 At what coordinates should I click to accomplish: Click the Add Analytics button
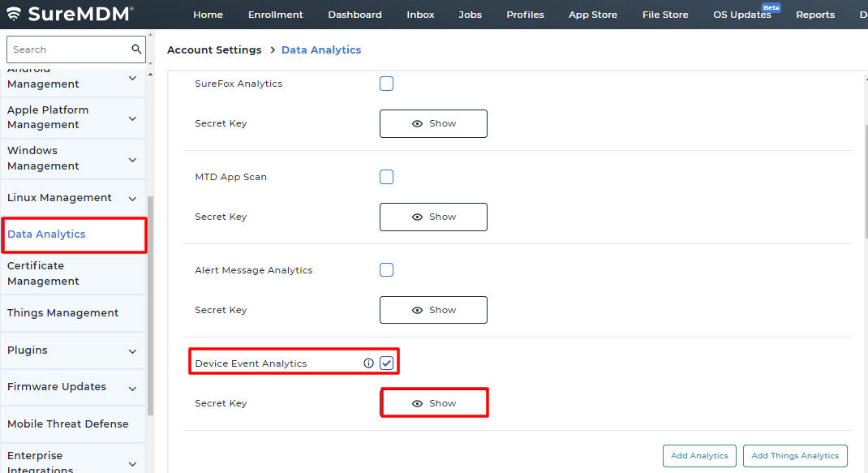pyautogui.click(x=699, y=456)
